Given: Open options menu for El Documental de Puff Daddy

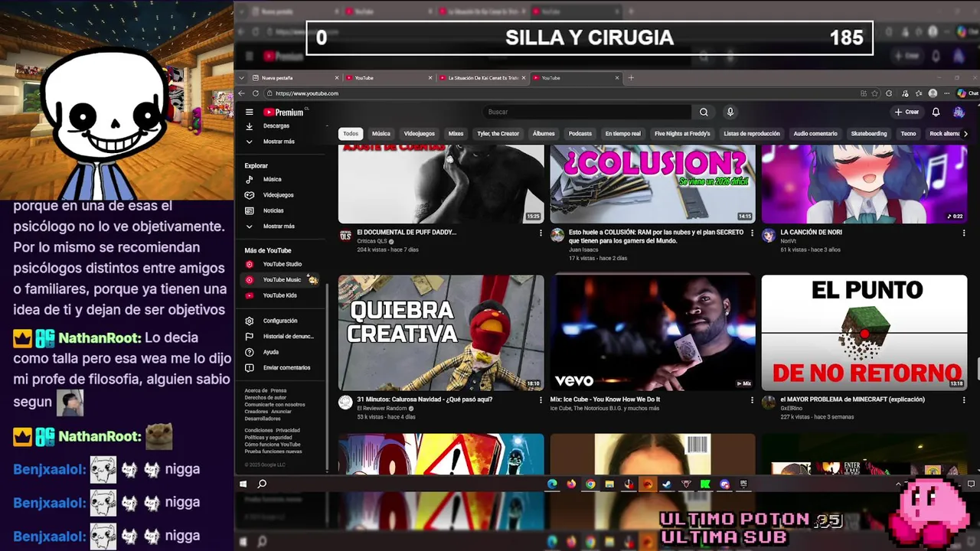Looking at the screenshot, I should (x=541, y=233).
